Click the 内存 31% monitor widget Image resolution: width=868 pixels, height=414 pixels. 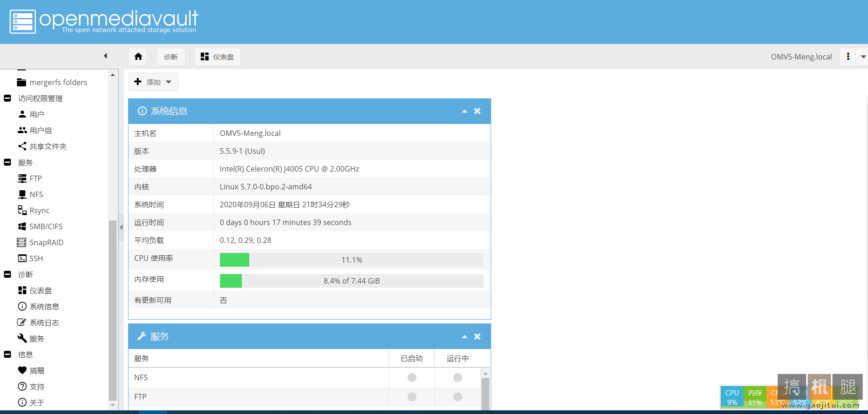pyautogui.click(x=755, y=397)
